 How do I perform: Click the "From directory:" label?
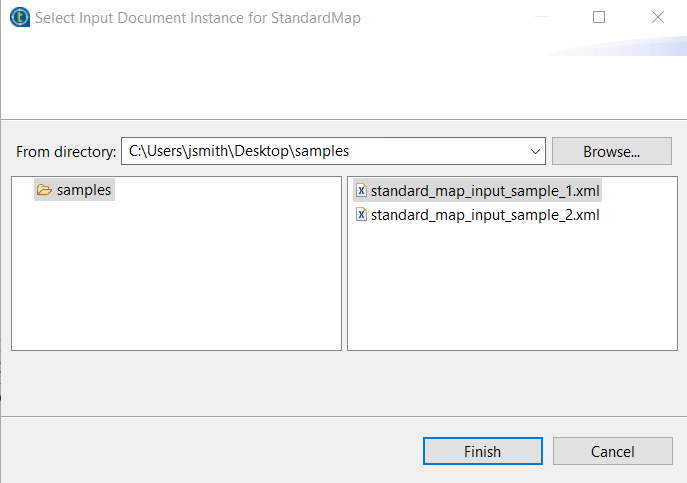tap(66, 152)
